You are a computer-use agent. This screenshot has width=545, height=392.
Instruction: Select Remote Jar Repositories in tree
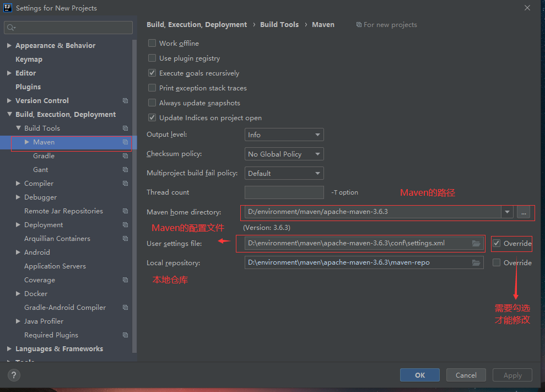tap(63, 211)
